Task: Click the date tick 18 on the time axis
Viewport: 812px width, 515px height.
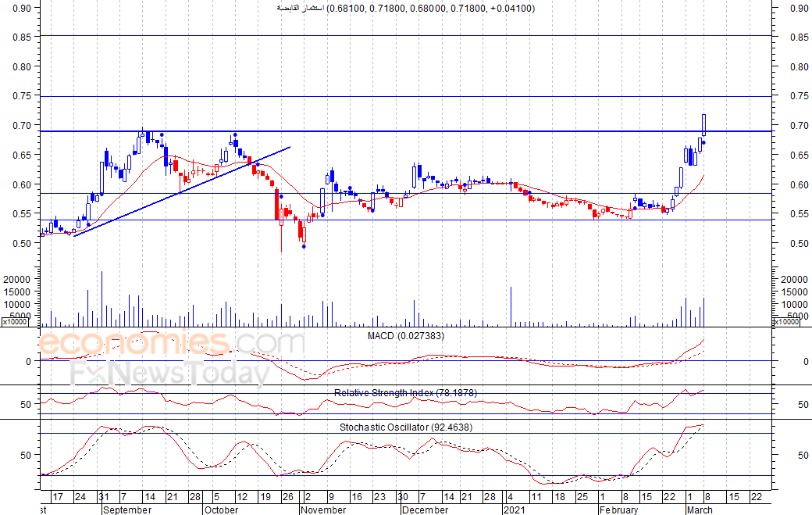Action: [x=559, y=497]
